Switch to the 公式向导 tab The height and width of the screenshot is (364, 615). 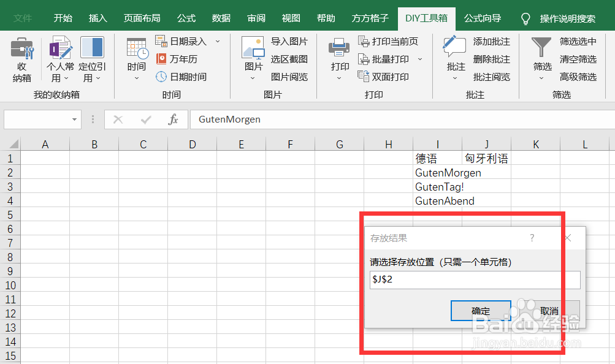[x=483, y=18]
